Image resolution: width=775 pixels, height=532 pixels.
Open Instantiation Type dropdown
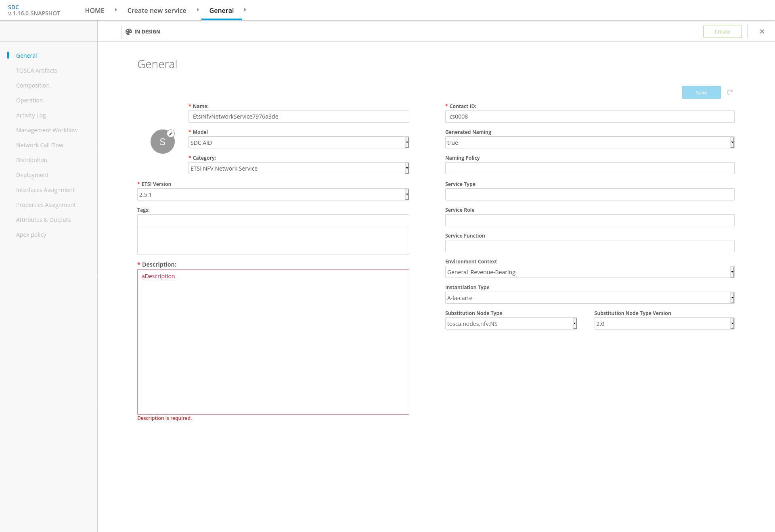pyautogui.click(x=589, y=298)
